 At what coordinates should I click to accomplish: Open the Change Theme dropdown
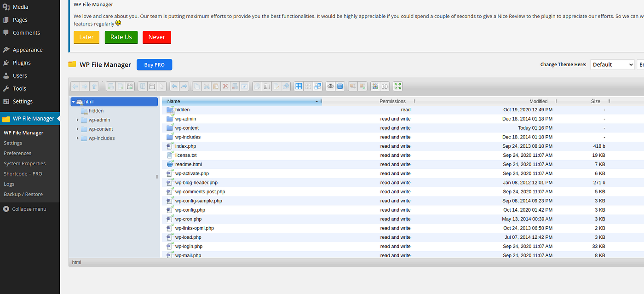pyautogui.click(x=612, y=64)
